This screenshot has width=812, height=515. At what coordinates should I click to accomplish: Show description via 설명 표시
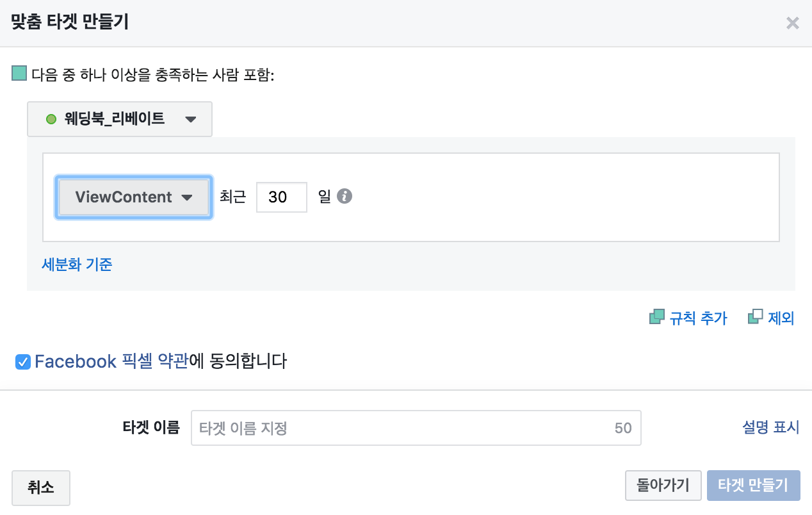pyautogui.click(x=770, y=427)
